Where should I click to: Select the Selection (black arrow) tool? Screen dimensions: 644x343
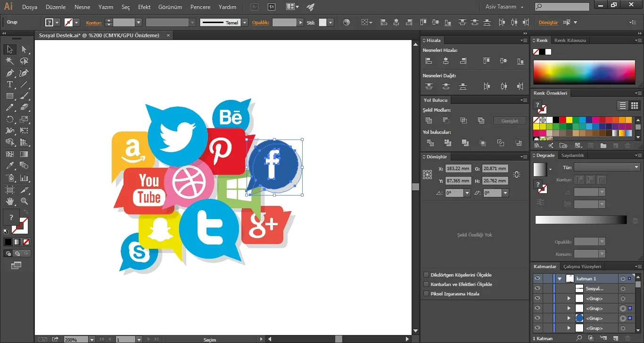pyautogui.click(x=10, y=49)
